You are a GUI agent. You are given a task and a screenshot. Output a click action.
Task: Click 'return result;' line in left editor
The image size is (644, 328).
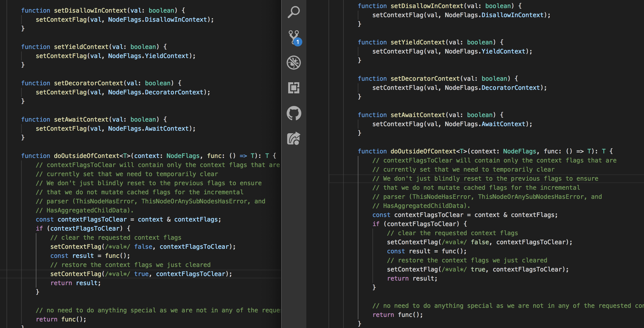click(75, 283)
